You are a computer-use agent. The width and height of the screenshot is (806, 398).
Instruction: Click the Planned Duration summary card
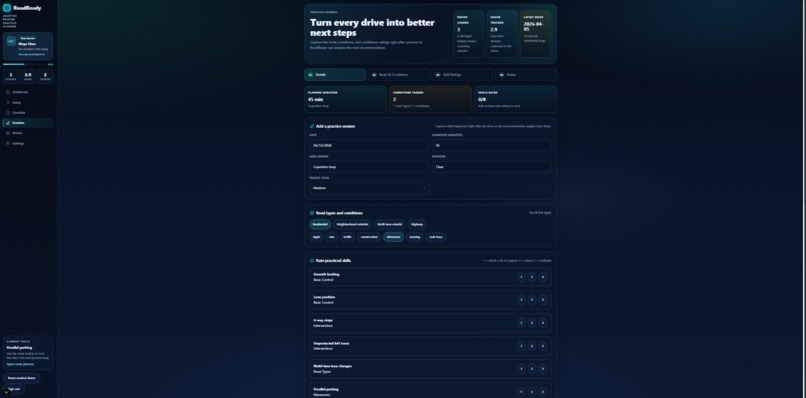[x=345, y=99]
